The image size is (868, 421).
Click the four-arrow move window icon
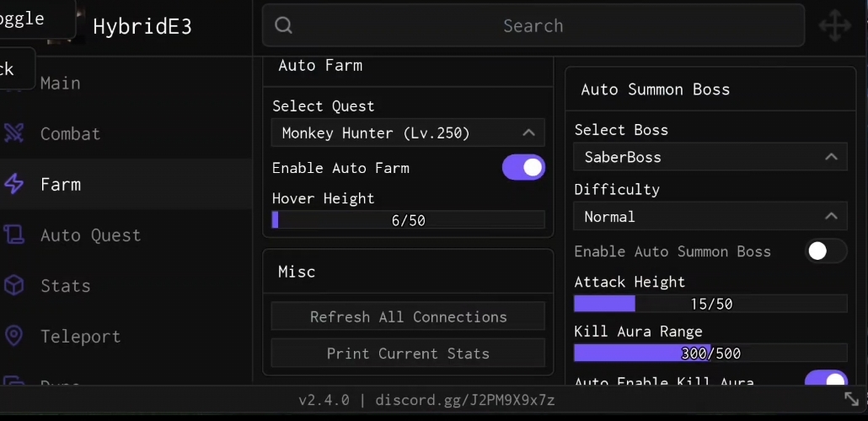point(834,26)
